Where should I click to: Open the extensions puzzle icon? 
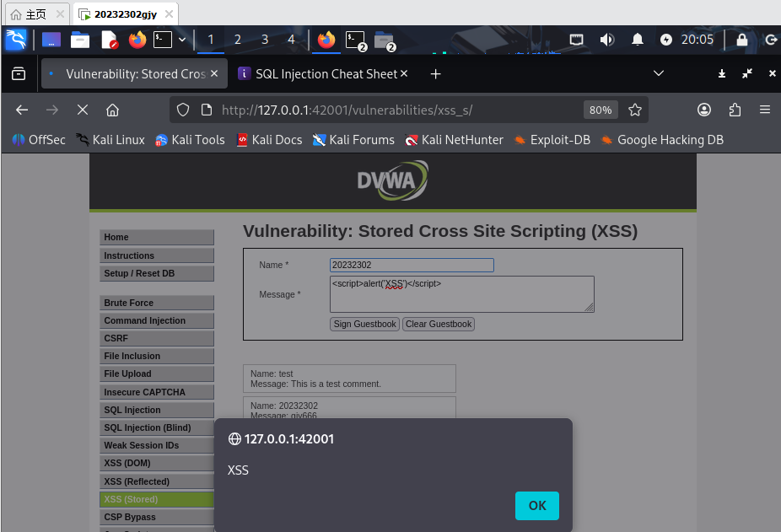click(735, 110)
